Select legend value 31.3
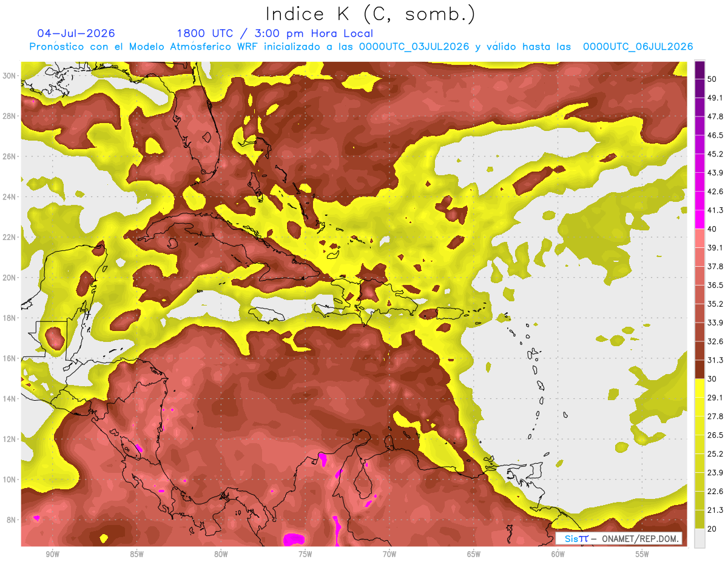The height and width of the screenshot is (562, 728). tap(715, 360)
